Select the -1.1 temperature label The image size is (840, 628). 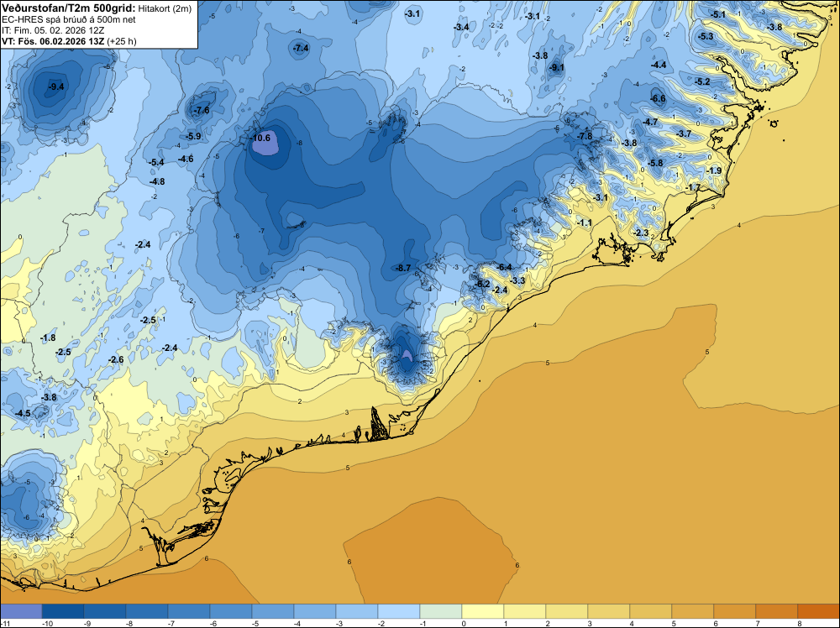coord(584,223)
